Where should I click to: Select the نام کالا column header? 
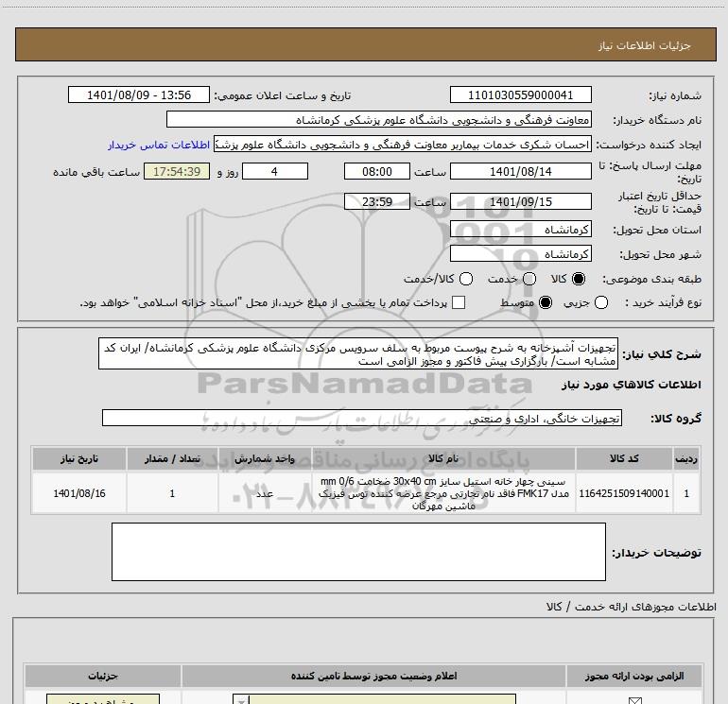(443, 459)
